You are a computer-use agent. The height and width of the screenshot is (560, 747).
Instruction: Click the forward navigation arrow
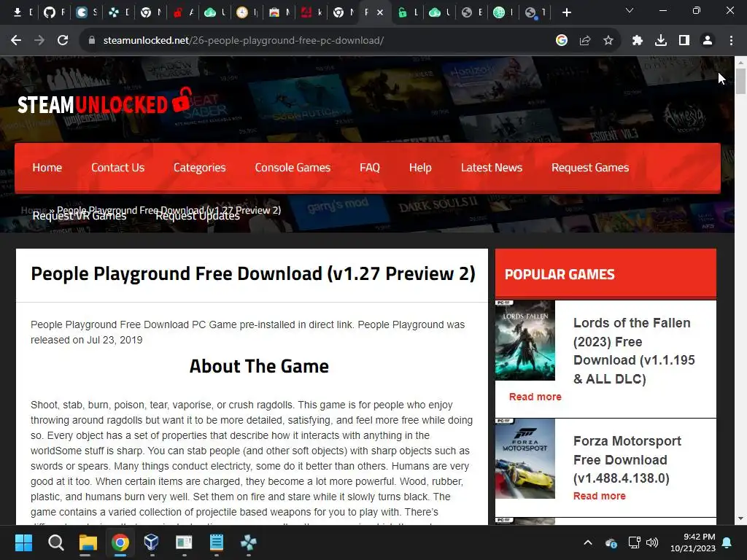point(39,41)
